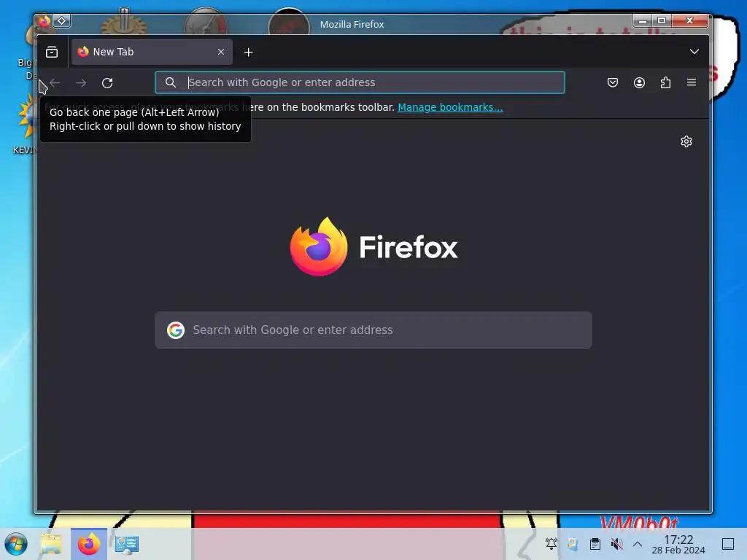
Task: Click the magnifier icon in the address bar
Action: click(171, 82)
